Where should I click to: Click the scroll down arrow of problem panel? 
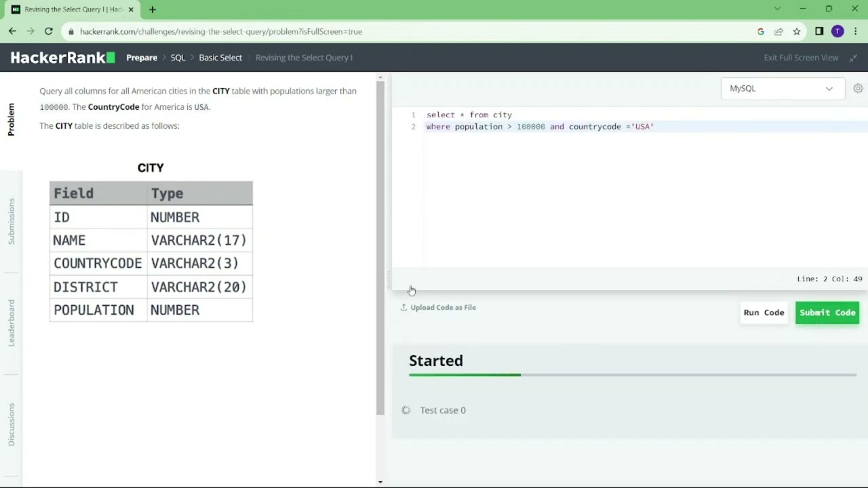(x=380, y=482)
